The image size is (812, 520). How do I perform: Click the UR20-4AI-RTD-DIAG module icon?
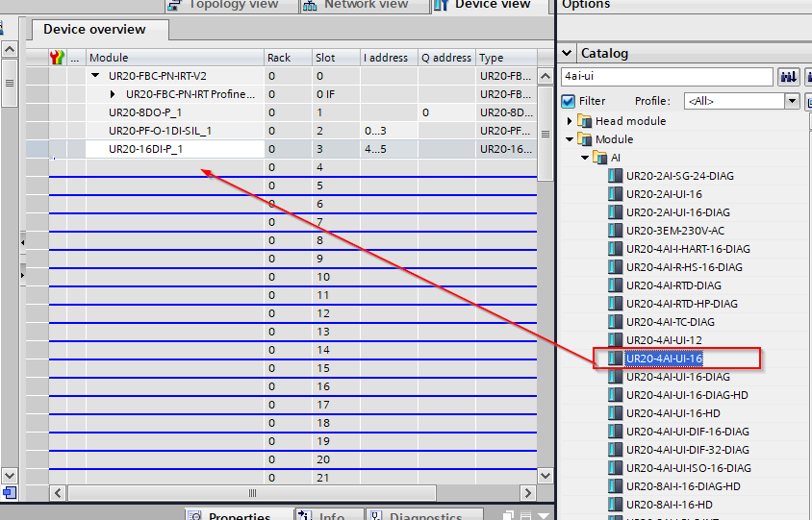[x=615, y=285]
